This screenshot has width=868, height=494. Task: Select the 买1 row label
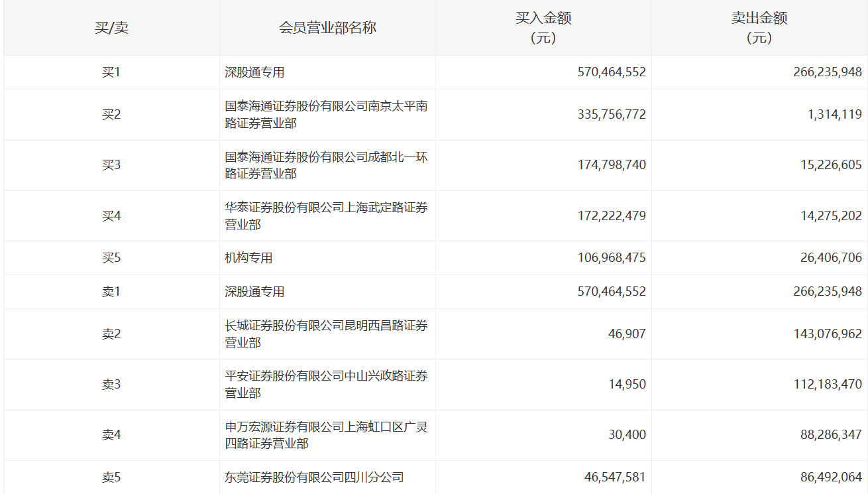coord(111,72)
